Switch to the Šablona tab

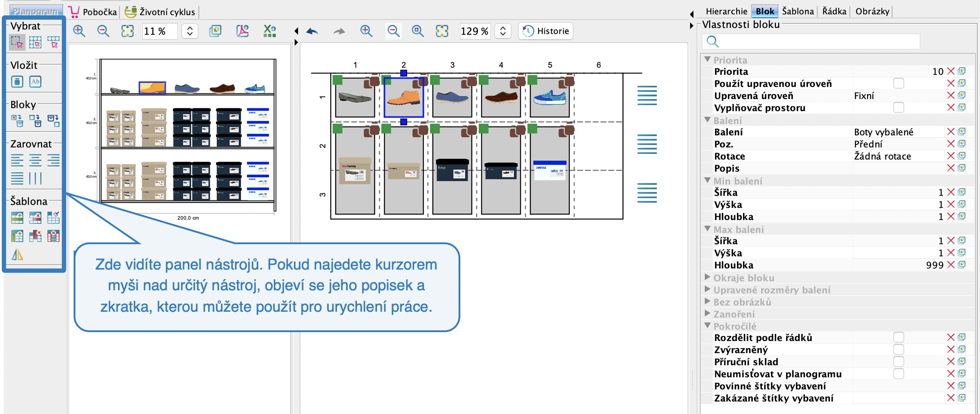(798, 11)
